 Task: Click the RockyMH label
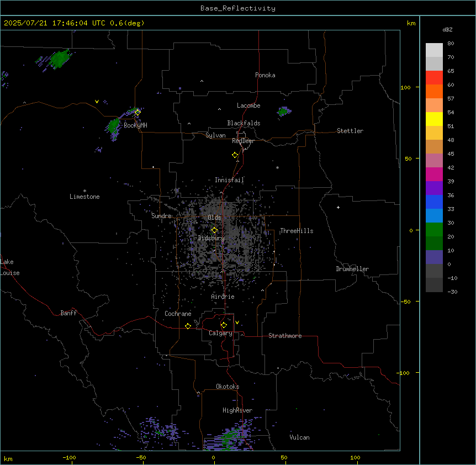click(x=135, y=125)
